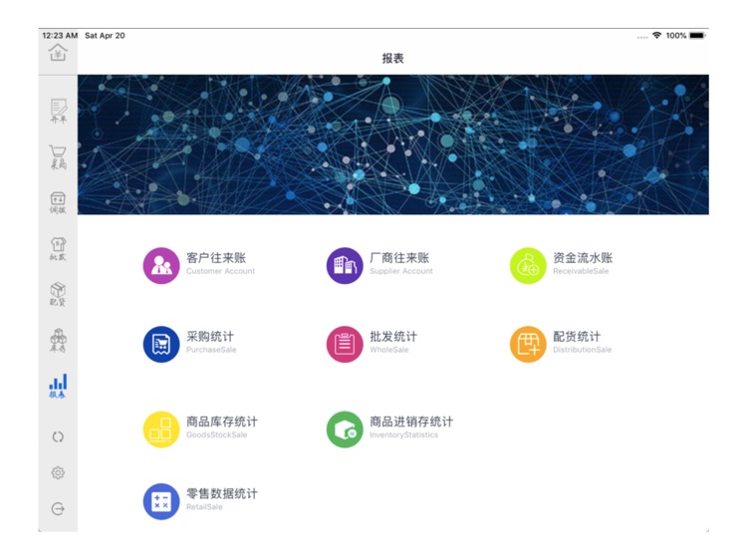The image size is (747, 560).
Task: Click the 厂商往来账 label
Action: (x=399, y=258)
